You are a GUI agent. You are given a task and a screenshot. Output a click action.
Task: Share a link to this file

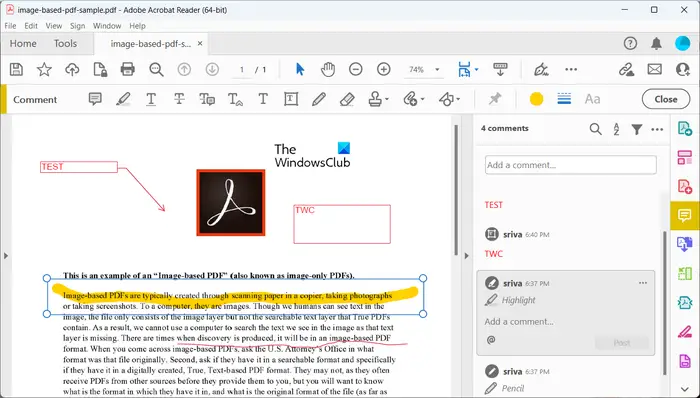click(x=626, y=70)
